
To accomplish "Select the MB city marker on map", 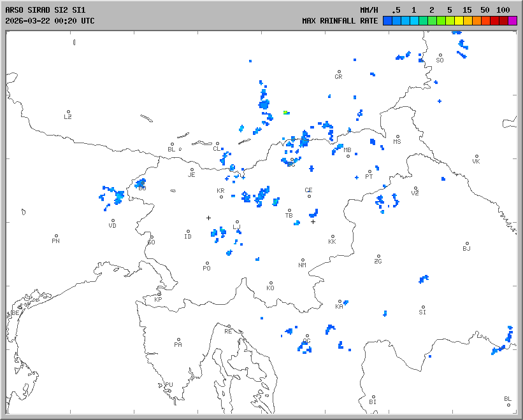I will 348,155.
